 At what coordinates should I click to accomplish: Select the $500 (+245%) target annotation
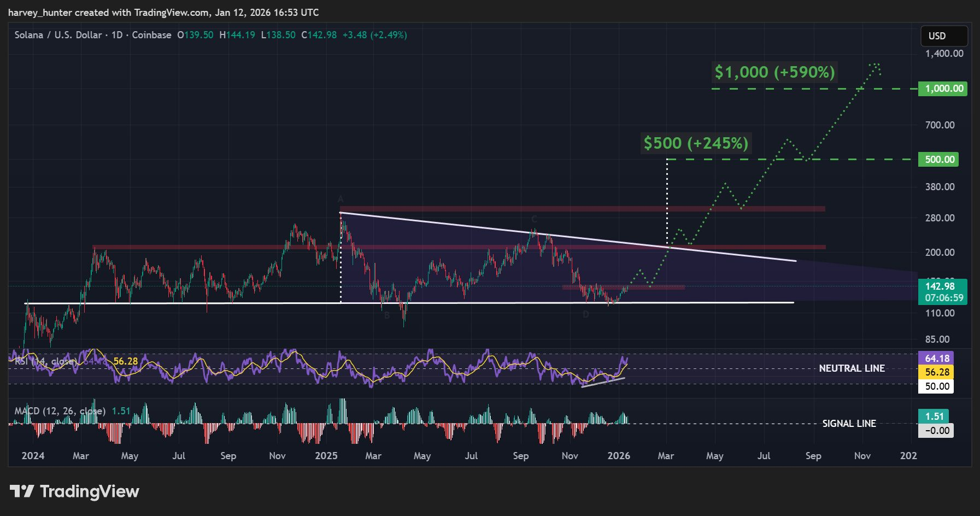(x=695, y=143)
